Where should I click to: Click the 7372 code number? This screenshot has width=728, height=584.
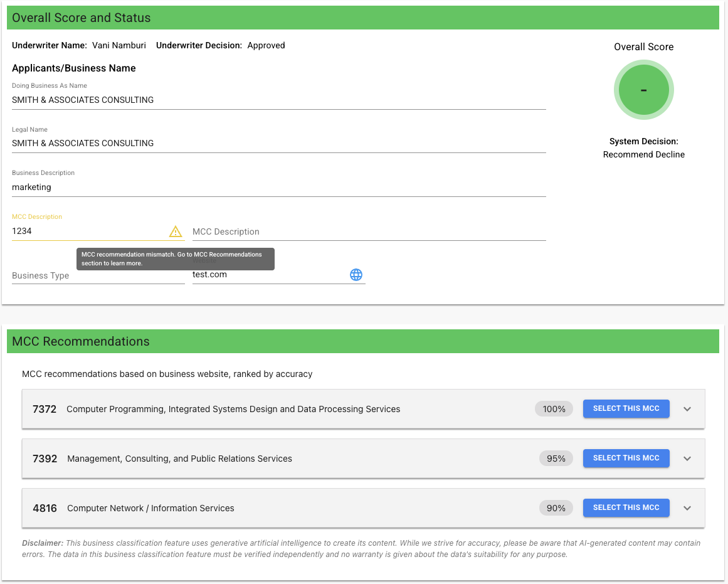[x=45, y=410]
